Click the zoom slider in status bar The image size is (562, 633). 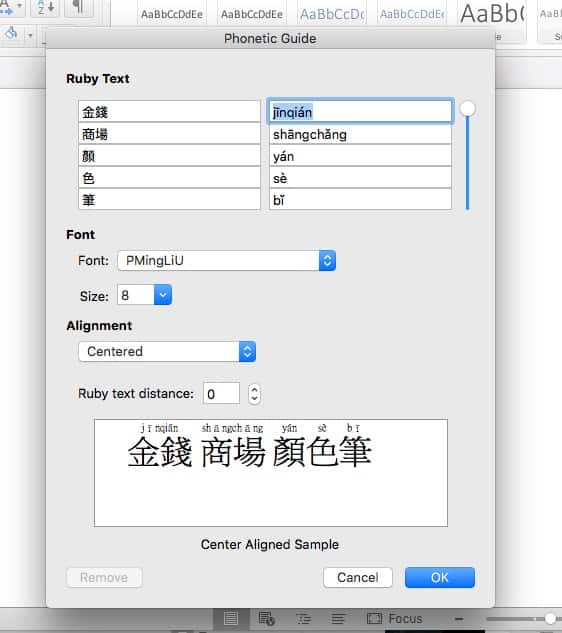(524, 618)
